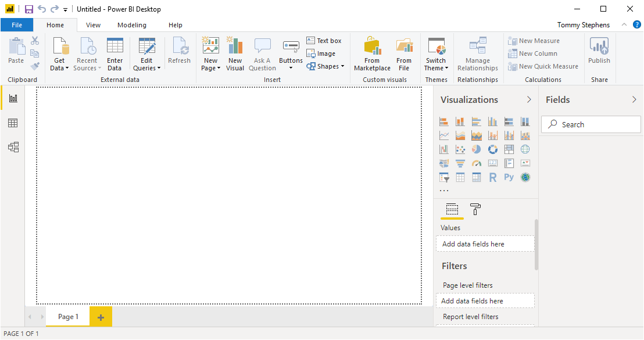Switch to the View ribbon tab
This screenshot has width=644, height=340.
93,25
